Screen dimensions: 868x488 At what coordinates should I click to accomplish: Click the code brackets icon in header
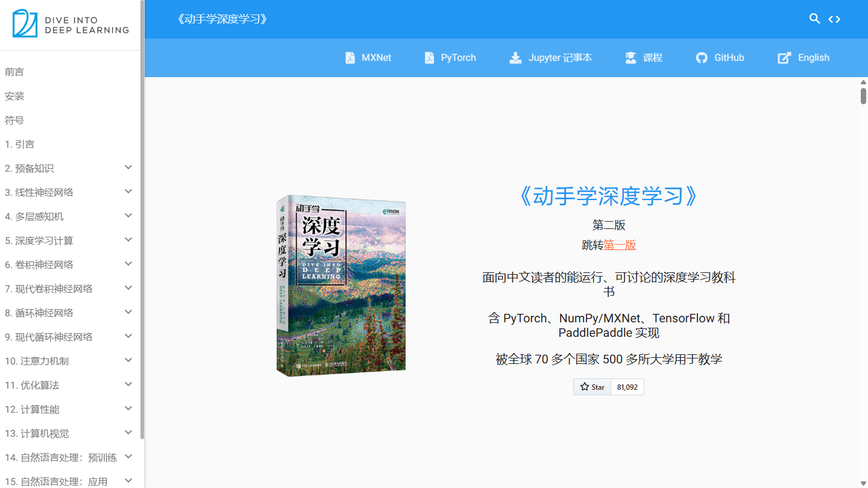834,19
